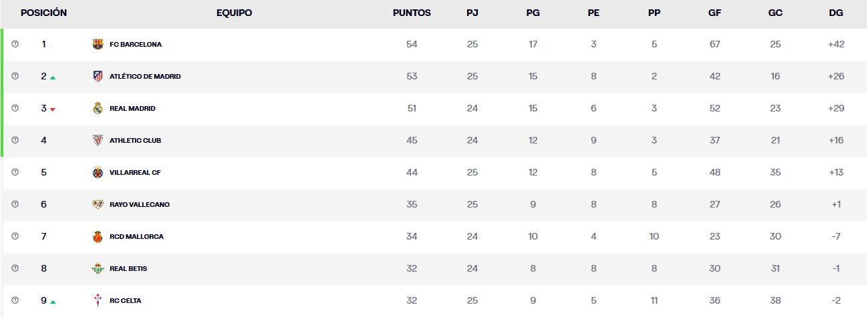Click the Athletic Club crest icon
Viewport: 868px width, 317px height.
(x=98, y=141)
